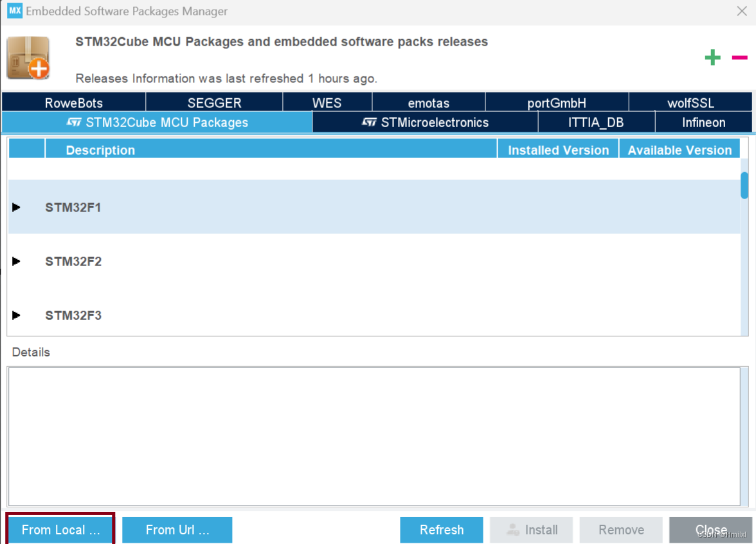The width and height of the screenshot is (756, 544).
Task: Click the Installed Version column header
Action: (x=558, y=150)
